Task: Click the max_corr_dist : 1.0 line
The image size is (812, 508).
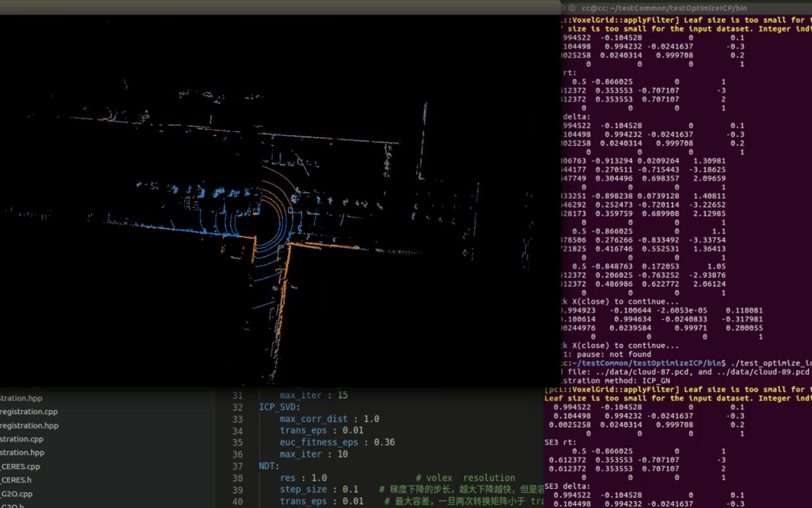Action: click(x=329, y=419)
